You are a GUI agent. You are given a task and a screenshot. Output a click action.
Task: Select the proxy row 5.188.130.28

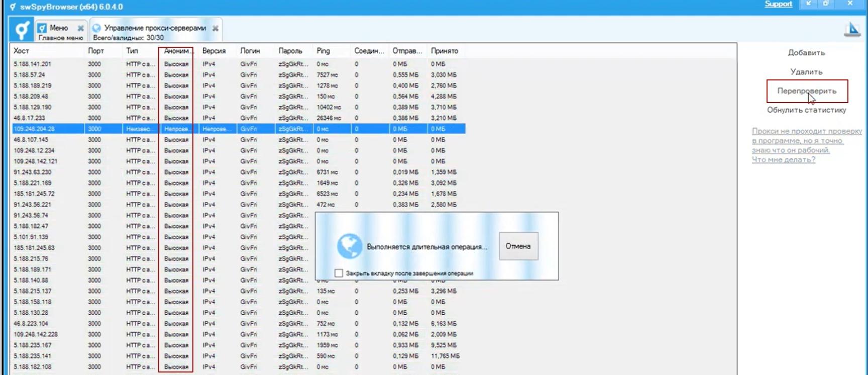[x=239, y=313]
